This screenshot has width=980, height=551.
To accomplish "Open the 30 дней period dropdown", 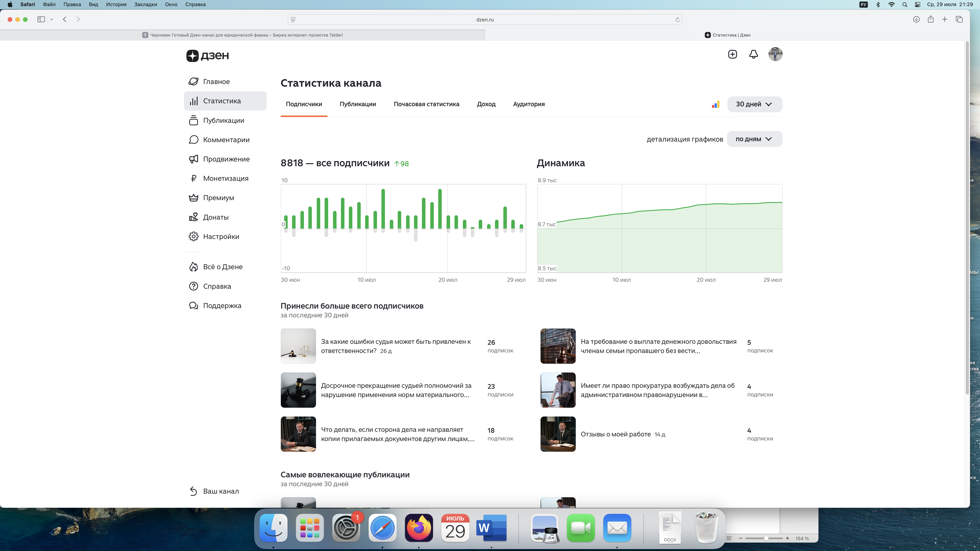I will tap(754, 104).
